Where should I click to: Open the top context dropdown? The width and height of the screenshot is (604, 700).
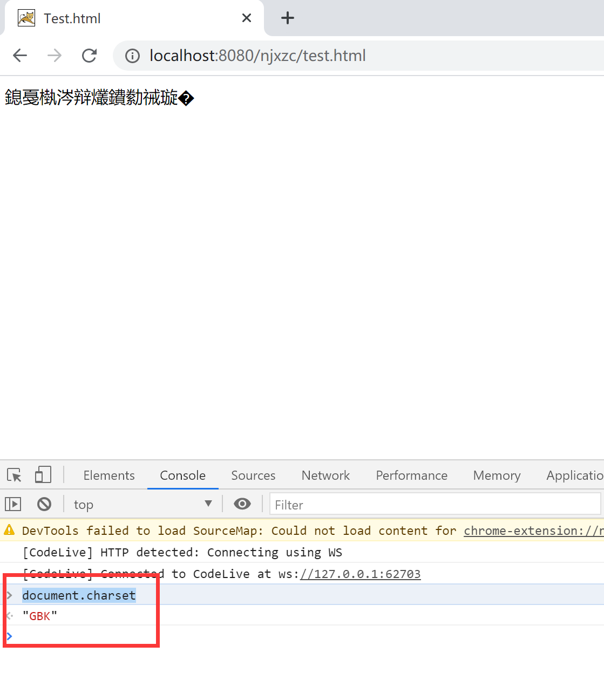coord(143,504)
